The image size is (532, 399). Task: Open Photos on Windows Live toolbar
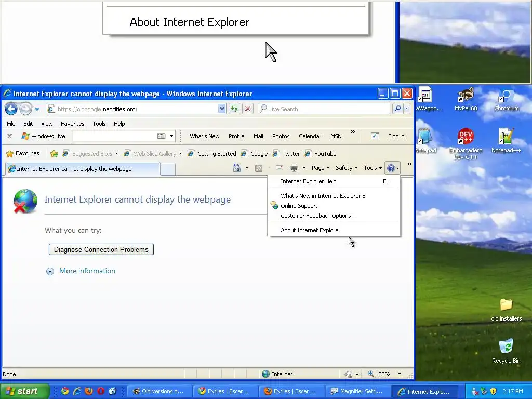[281, 136]
